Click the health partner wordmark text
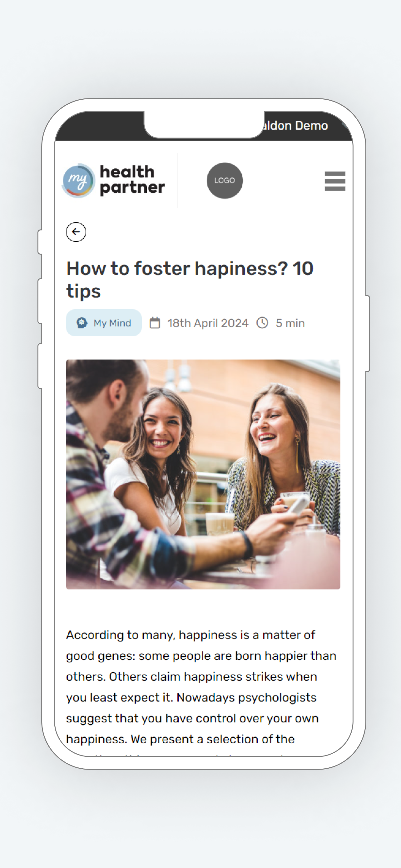401x868 pixels. click(x=132, y=180)
